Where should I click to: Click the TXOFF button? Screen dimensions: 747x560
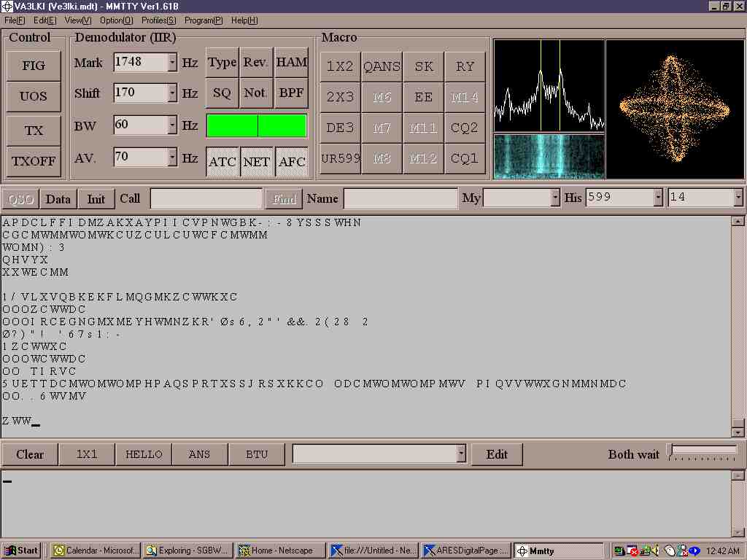coord(34,161)
